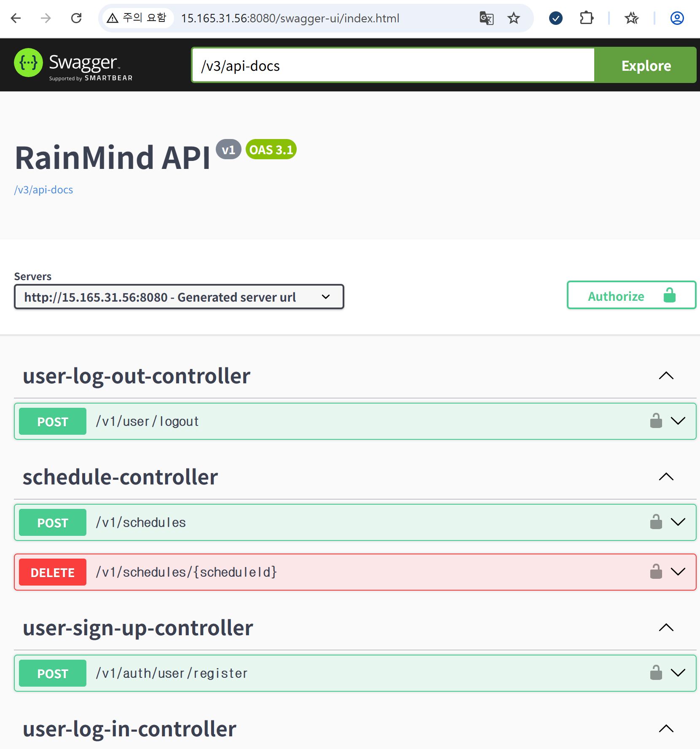Click the /v3/api-docs spec URL input field
Screen dimensions: 700x749
click(393, 66)
